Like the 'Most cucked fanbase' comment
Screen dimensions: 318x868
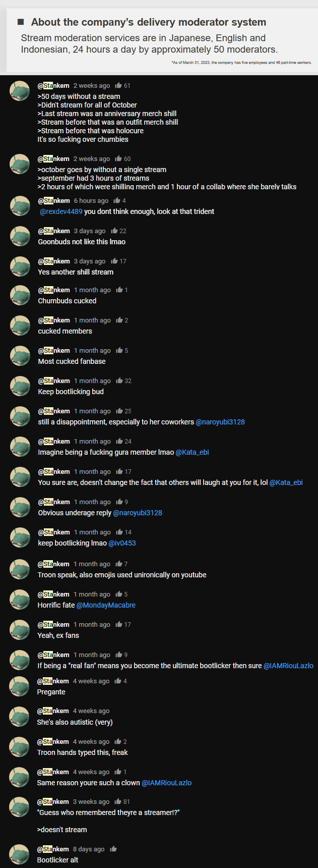click(119, 351)
